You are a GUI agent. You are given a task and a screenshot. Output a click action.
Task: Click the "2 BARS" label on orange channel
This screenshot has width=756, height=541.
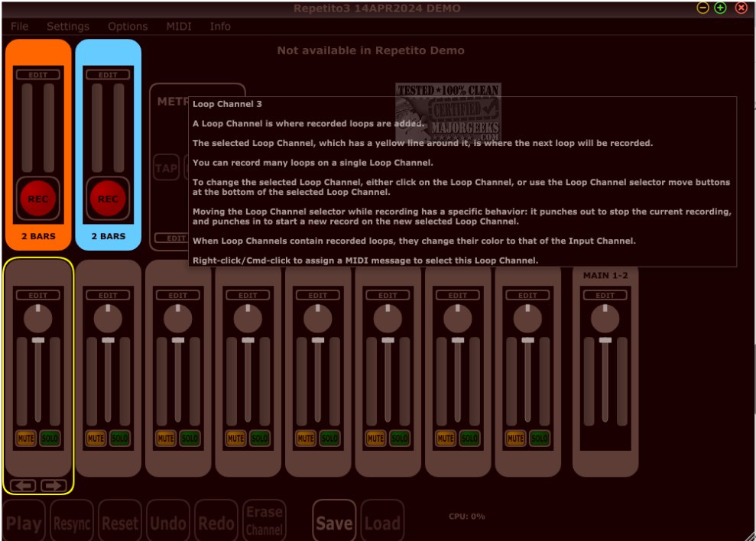coord(38,236)
